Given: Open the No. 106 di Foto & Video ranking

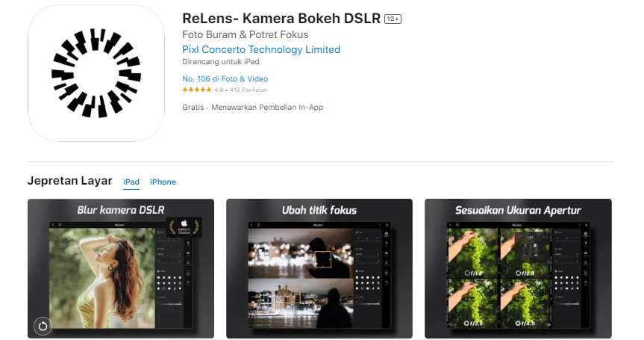Looking at the screenshot, I should click(x=225, y=78).
